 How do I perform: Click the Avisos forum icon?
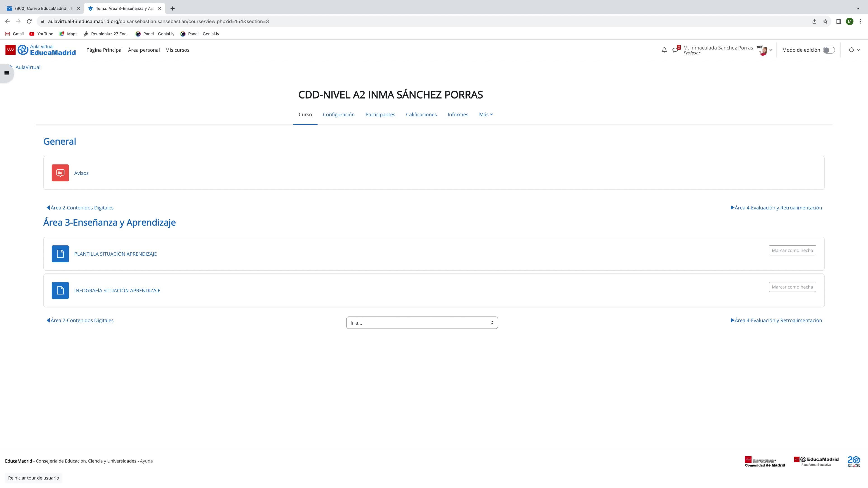pos(60,173)
